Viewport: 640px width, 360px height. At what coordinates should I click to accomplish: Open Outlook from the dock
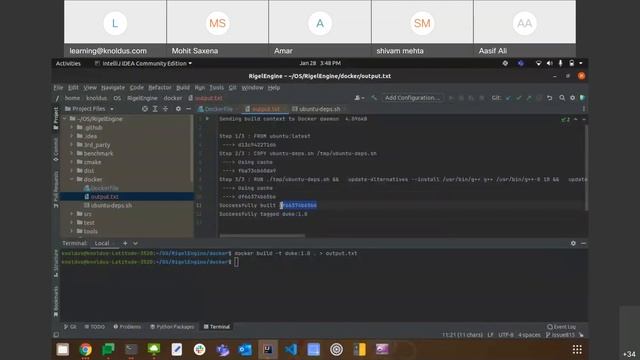245,349
